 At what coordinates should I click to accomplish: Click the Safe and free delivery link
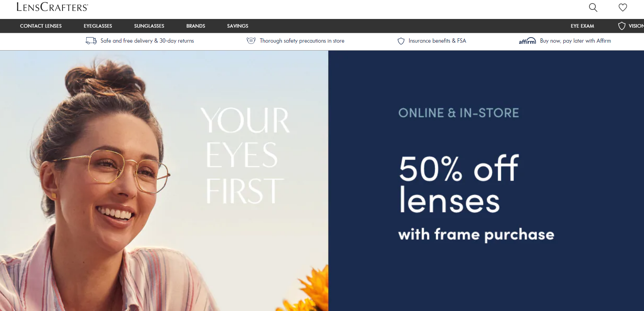pyautogui.click(x=147, y=41)
